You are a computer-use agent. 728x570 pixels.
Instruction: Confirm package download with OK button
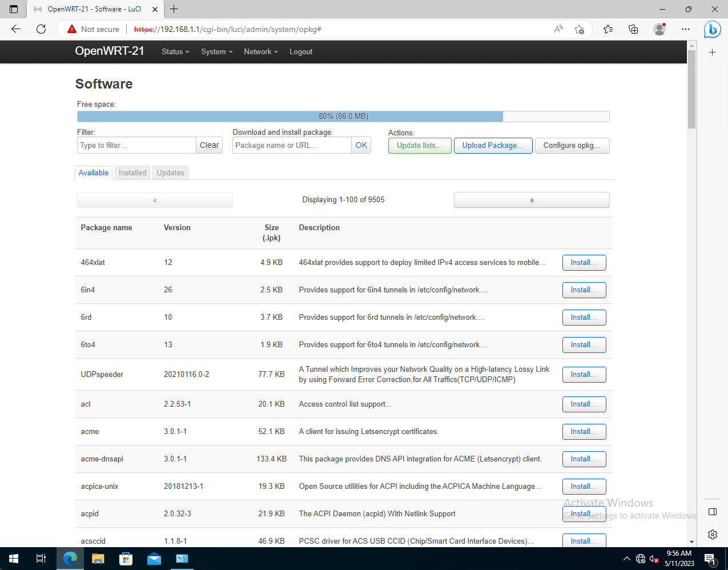[x=361, y=145]
